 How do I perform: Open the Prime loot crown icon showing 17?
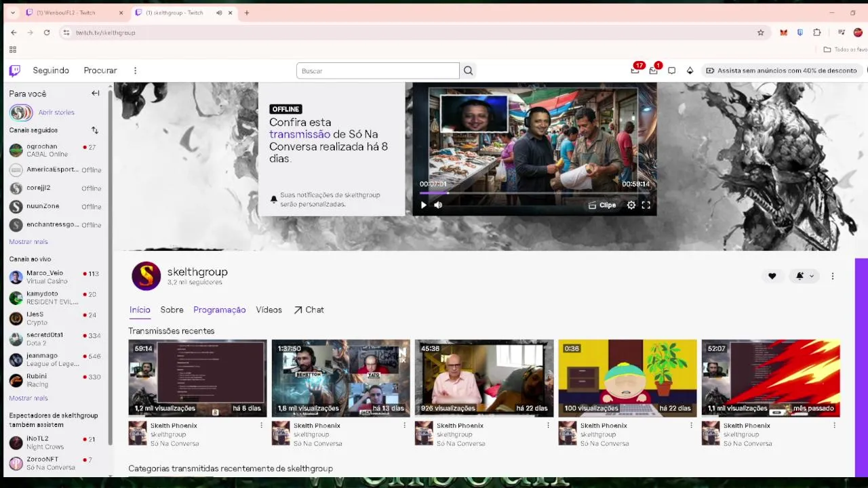click(635, 70)
